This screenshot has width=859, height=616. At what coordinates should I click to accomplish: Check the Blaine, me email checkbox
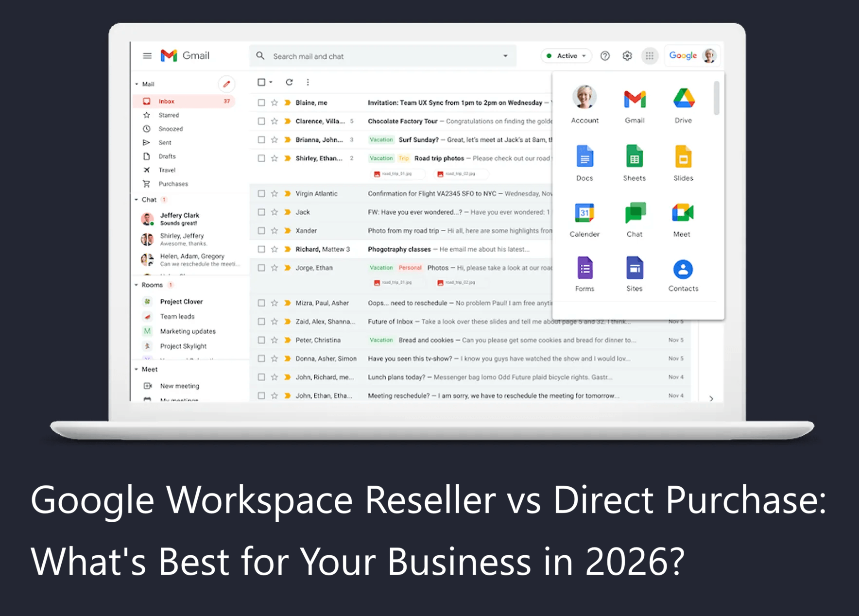click(x=261, y=103)
